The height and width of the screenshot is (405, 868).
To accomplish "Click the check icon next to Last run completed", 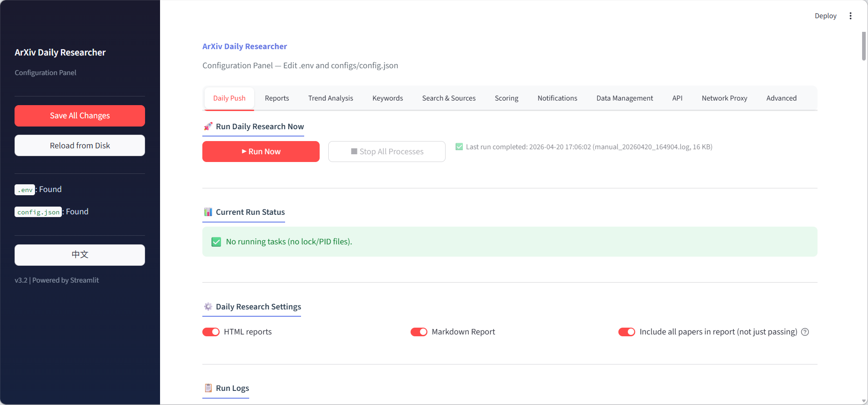I will point(459,147).
